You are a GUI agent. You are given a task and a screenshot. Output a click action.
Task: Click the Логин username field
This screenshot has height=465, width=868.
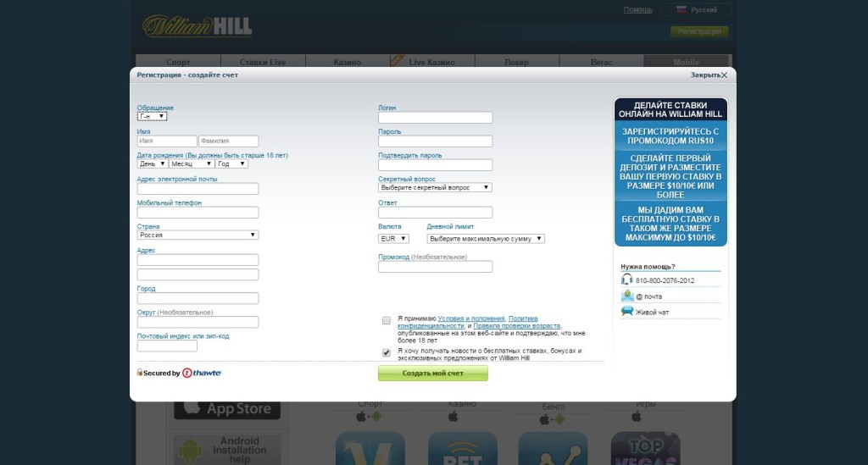pos(435,117)
